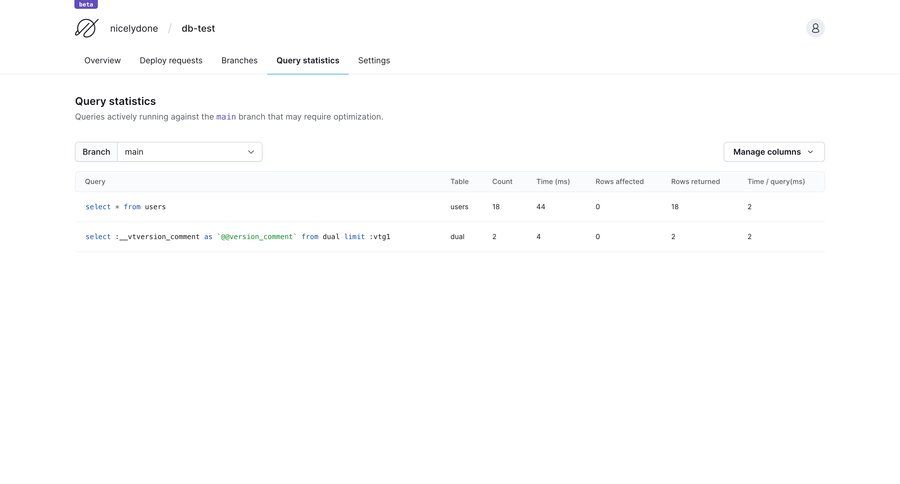Click the main branch link in description
The image size is (900, 484).
pyautogui.click(x=226, y=117)
